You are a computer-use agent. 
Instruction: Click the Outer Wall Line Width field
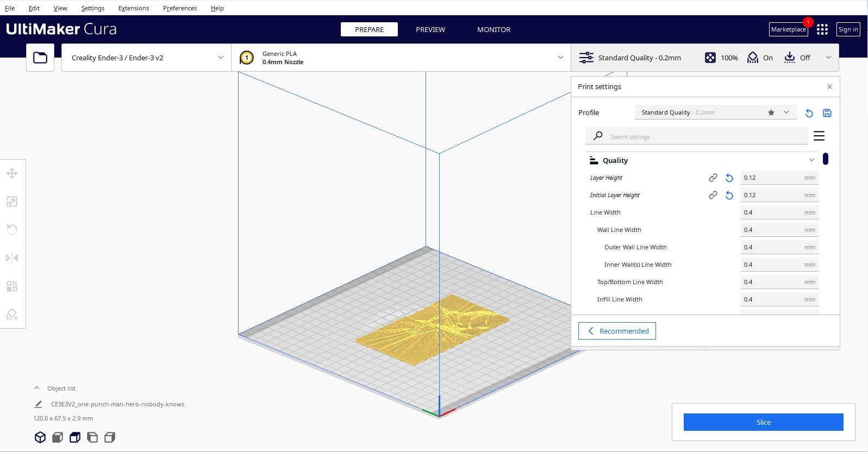779,247
